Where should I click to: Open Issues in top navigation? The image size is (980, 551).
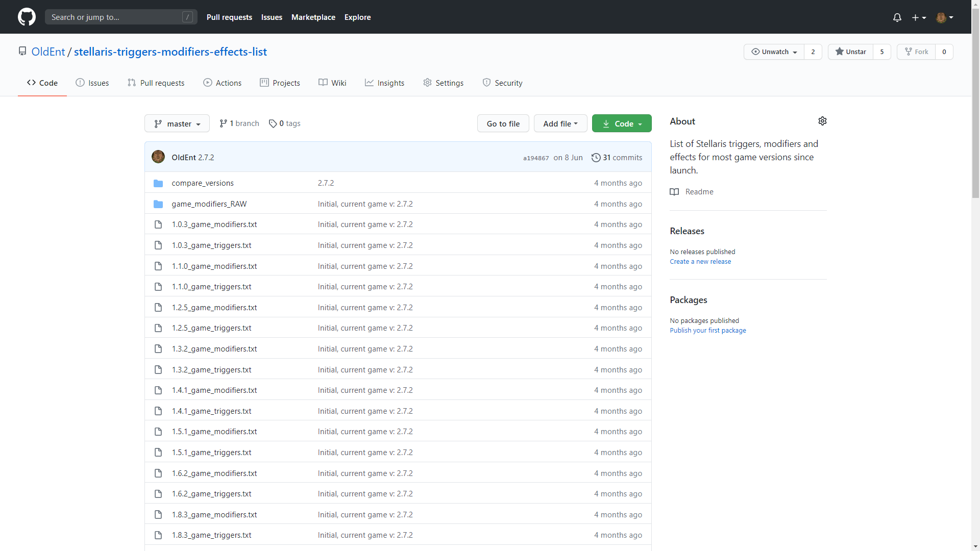click(272, 17)
